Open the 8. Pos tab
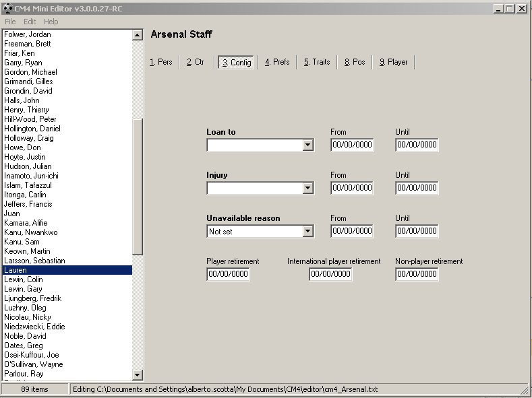The width and height of the screenshot is (532, 398). point(355,62)
